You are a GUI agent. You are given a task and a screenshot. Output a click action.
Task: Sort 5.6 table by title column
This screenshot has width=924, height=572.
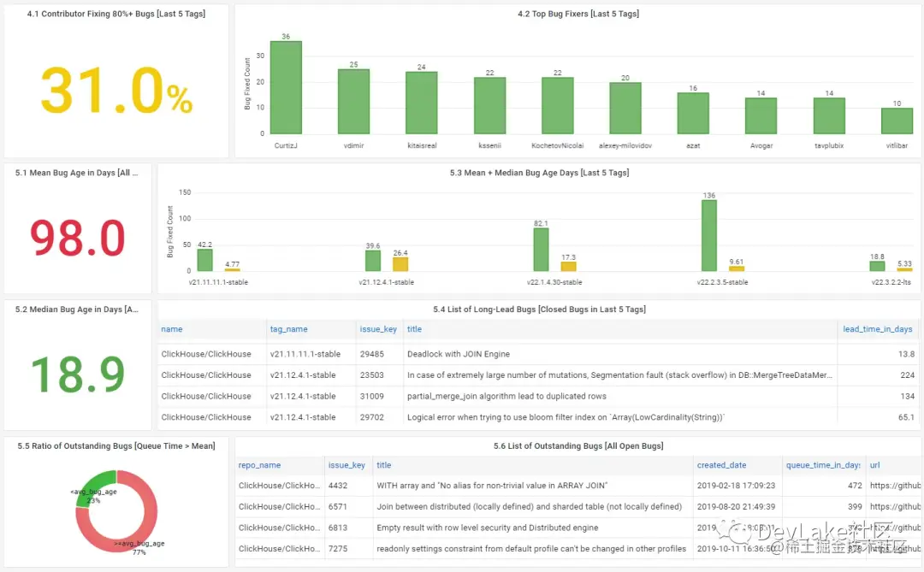pos(383,465)
